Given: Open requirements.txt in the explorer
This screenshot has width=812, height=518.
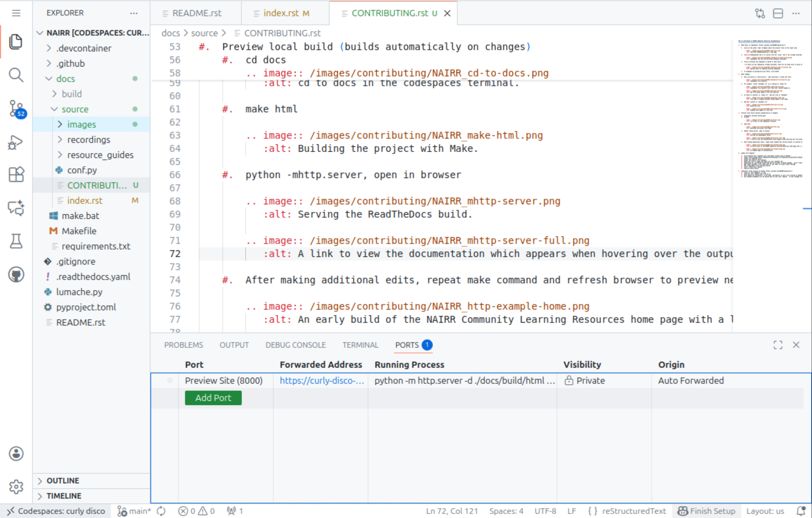Looking at the screenshot, I should (91, 246).
